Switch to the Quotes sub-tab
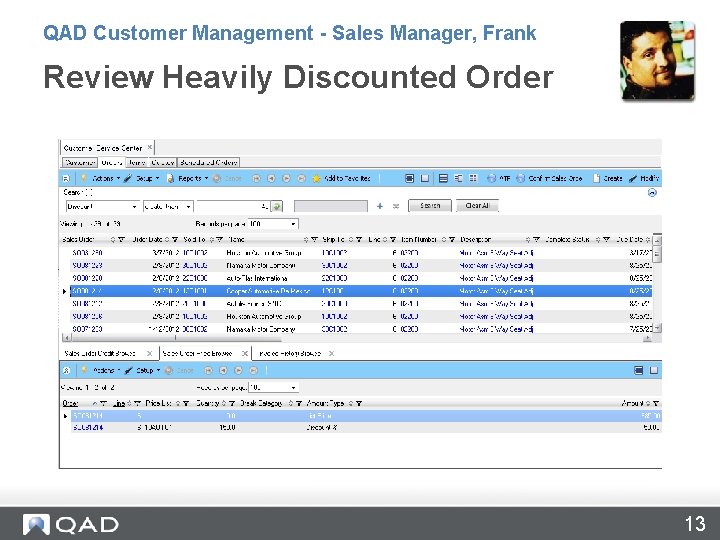This screenshot has height=540, width=720. [163, 163]
